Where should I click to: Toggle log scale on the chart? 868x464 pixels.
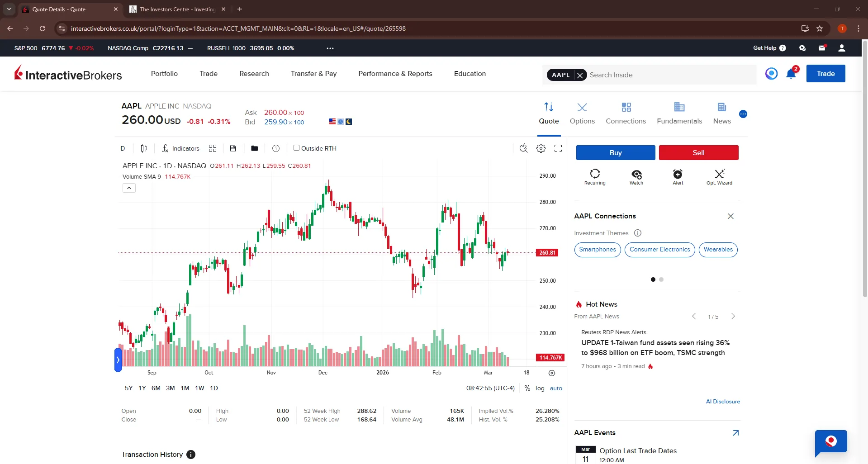tap(540, 388)
